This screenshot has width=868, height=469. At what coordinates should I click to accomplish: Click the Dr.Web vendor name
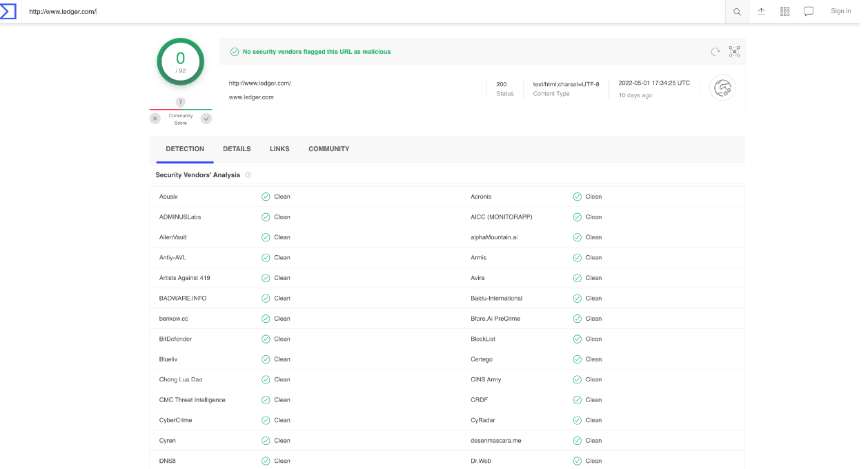click(x=481, y=461)
